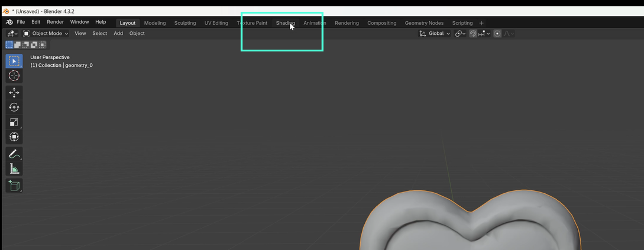Image resolution: width=644 pixels, height=250 pixels.
Task: Choose Intersect selection mode icon
Action: tap(43, 45)
